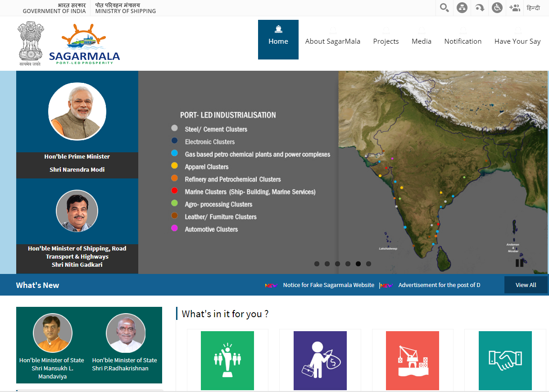Click 'PORT- LED INDUSTRIALISATION' slide title

[x=228, y=115]
